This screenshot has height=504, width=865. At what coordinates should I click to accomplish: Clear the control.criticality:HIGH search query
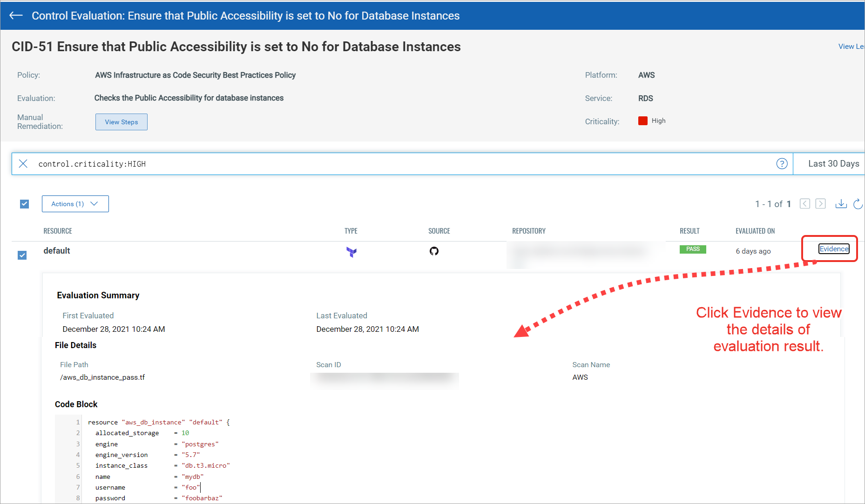[x=23, y=164]
